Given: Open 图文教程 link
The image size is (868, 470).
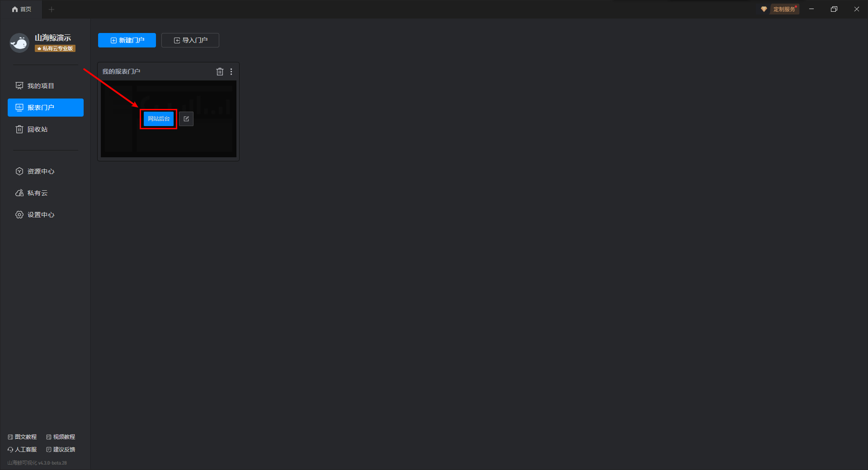Looking at the screenshot, I should [x=22, y=437].
